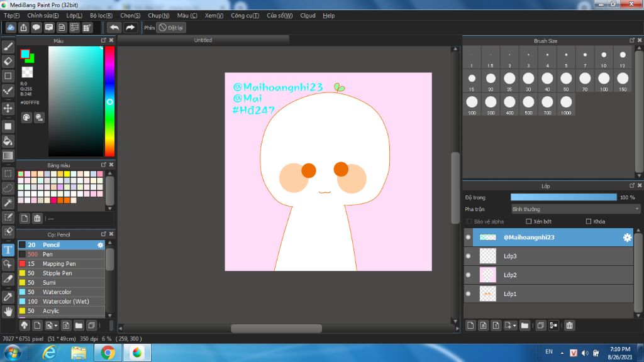Click the horizontal canvas scrollbar

pyautogui.click(x=276, y=328)
